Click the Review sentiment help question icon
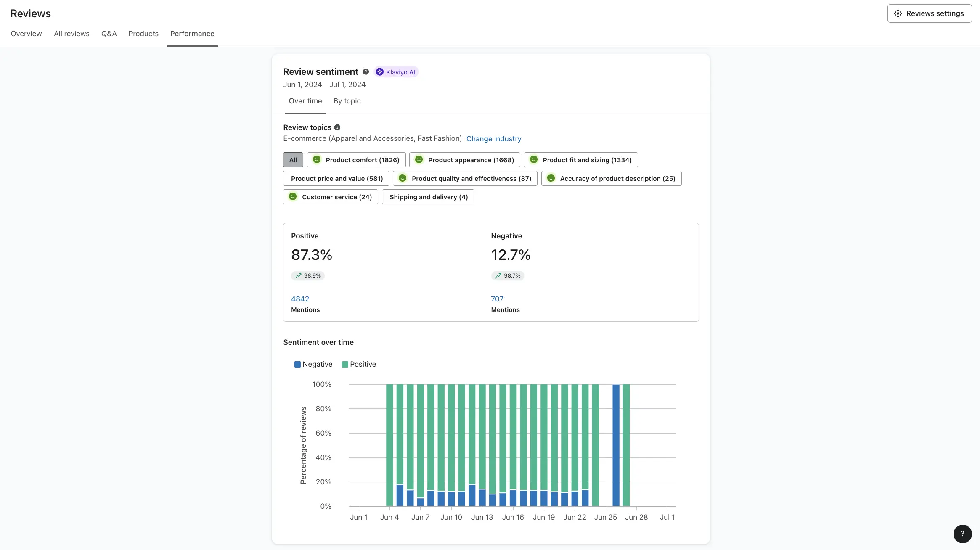Image resolution: width=980 pixels, height=550 pixels. (366, 72)
